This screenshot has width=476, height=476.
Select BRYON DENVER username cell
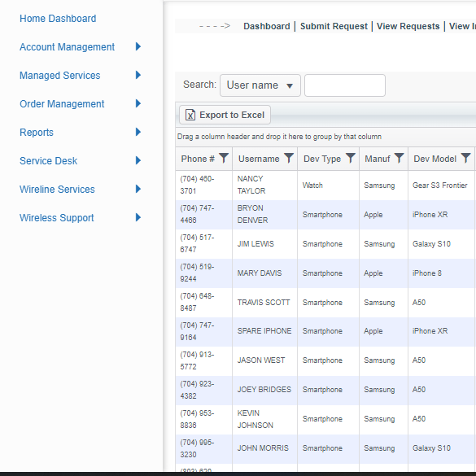[x=264, y=214]
